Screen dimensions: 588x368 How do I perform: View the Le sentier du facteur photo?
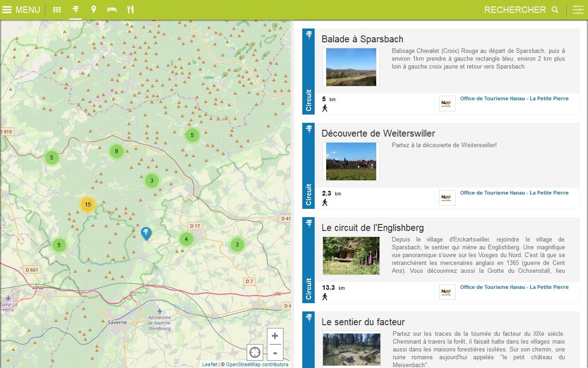[x=351, y=349]
